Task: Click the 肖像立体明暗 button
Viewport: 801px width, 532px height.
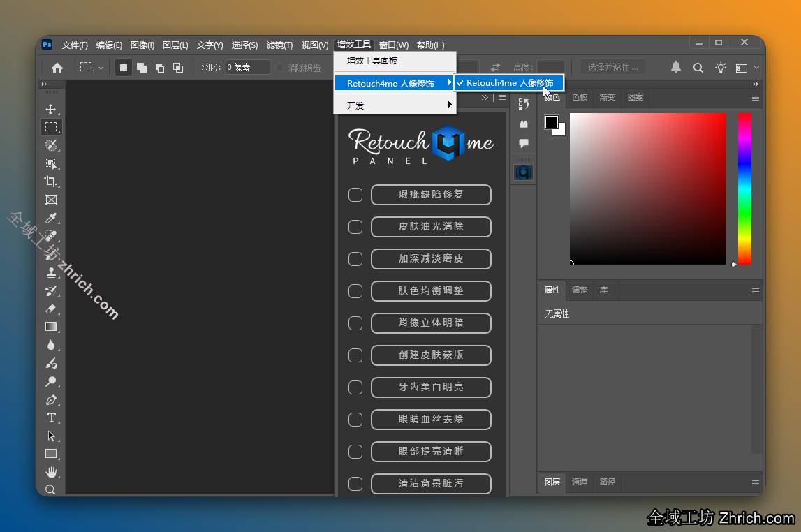Action: click(431, 323)
